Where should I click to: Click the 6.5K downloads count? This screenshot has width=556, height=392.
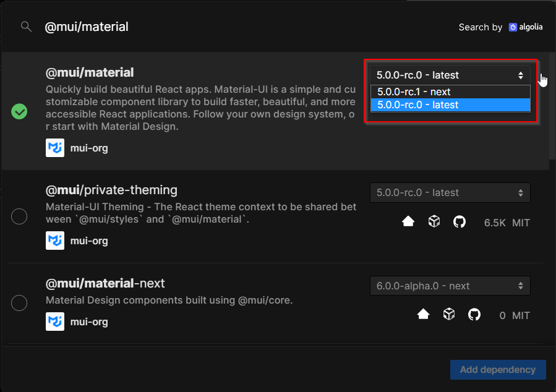(495, 223)
